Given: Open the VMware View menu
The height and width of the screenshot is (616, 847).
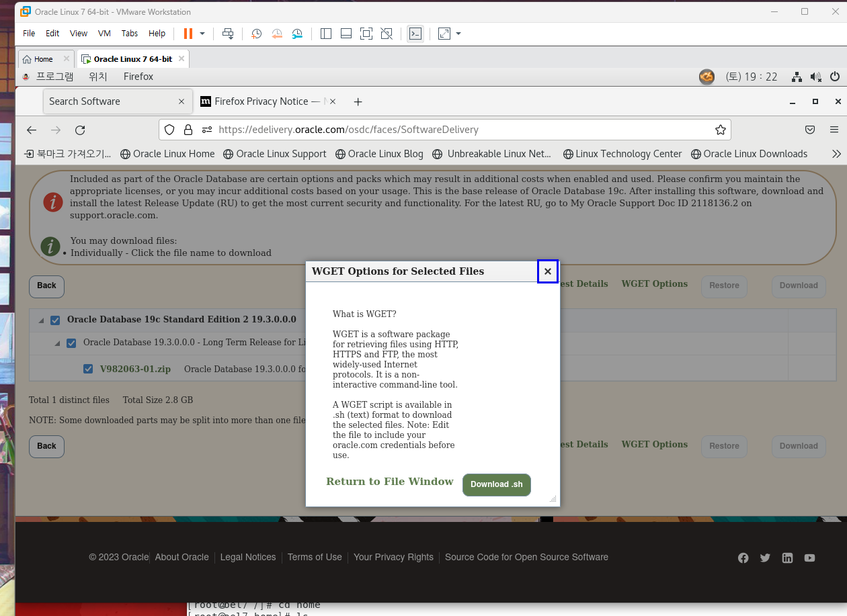Looking at the screenshot, I should tap(79, 34).
